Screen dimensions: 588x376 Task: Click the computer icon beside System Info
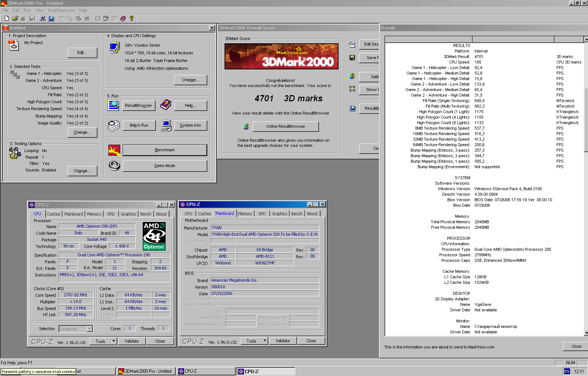coord(166,126)
